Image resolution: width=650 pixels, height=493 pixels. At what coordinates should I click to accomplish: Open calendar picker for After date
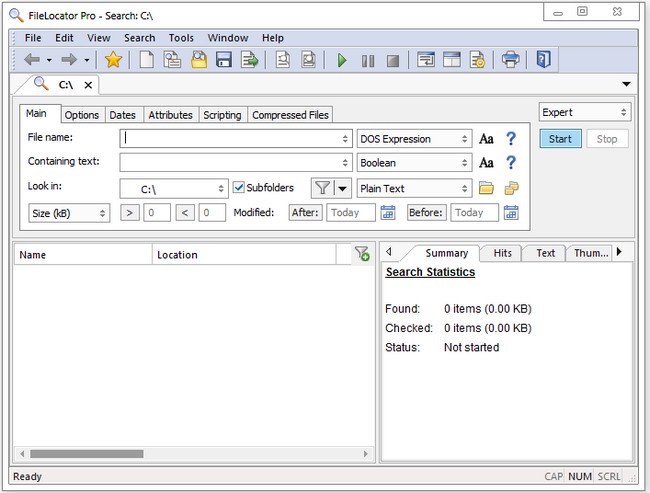388,213
